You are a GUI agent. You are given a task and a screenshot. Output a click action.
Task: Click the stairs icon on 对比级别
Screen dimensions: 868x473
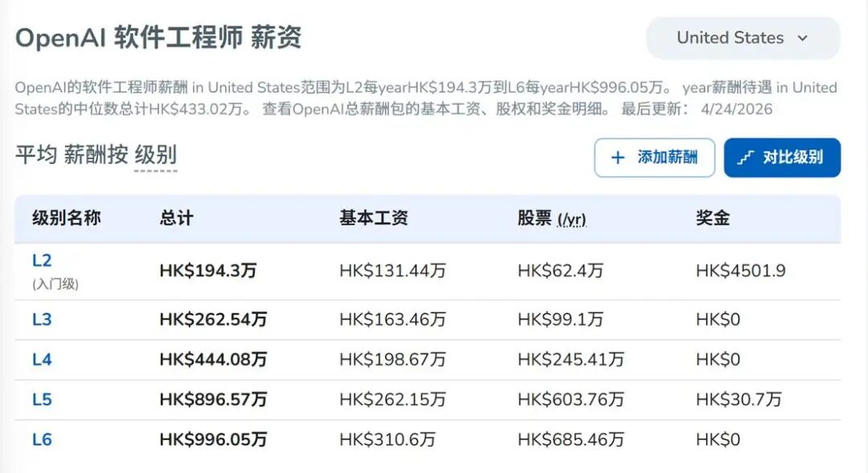(x=745, y=158)
